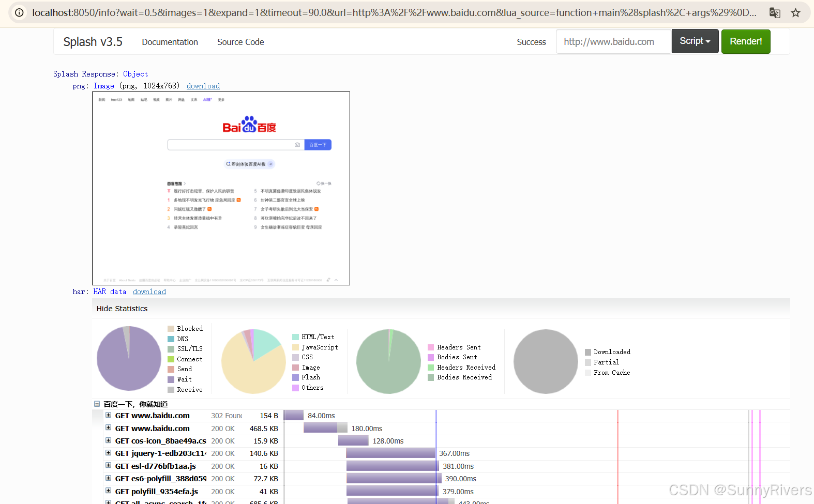
Task: Click the '302 Found' status cell
Action: pyautogui.click(x=227, y=416)
